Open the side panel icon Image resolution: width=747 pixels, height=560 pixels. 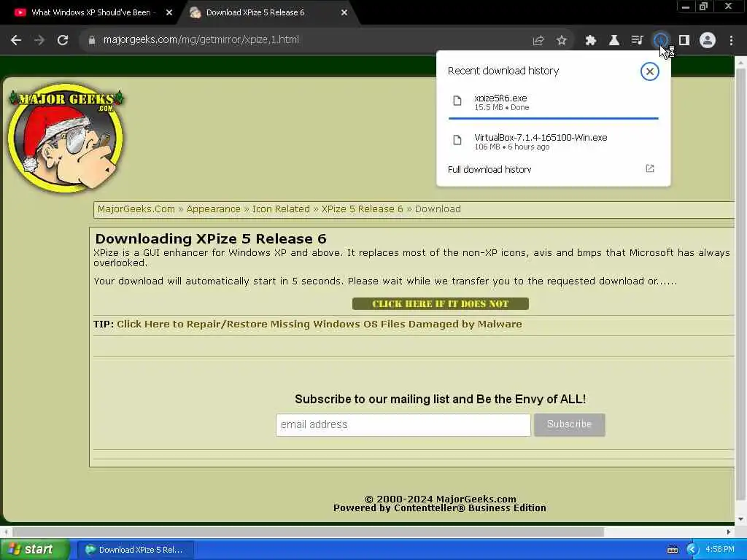684,41
